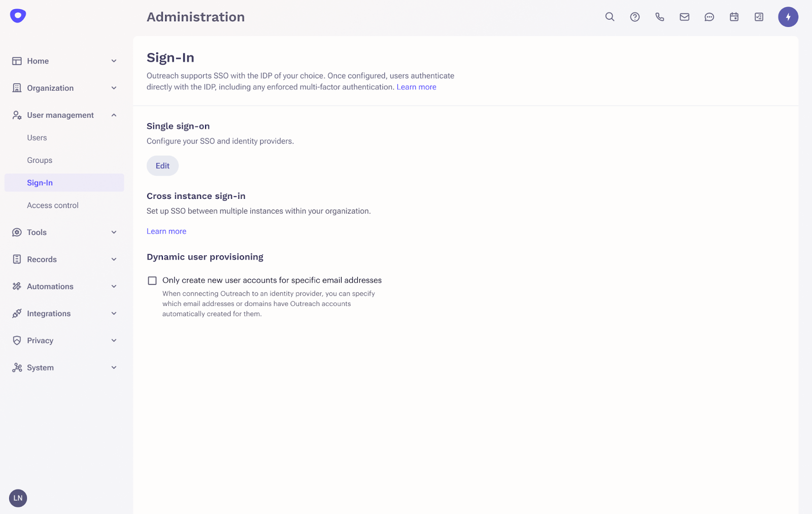The width and height of the screenshot is (812, 514).
Task: Click the Integrations plug icon
Action: click(17, 314)
